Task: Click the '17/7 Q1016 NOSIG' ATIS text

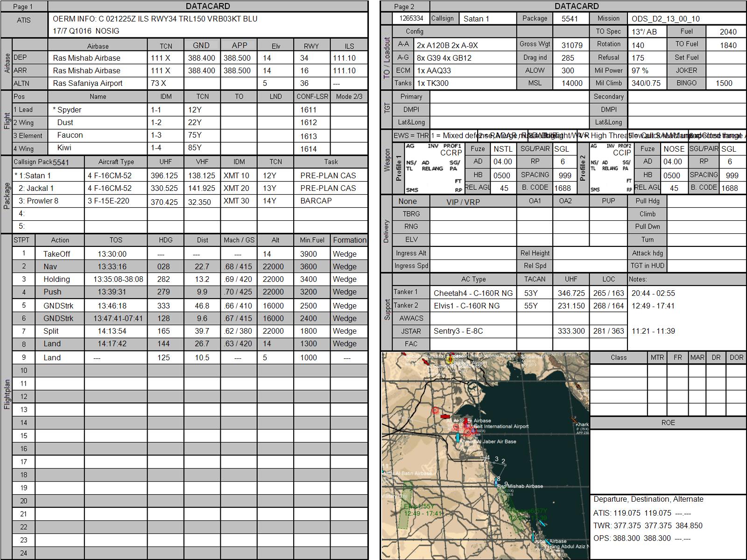Action: 86,31
